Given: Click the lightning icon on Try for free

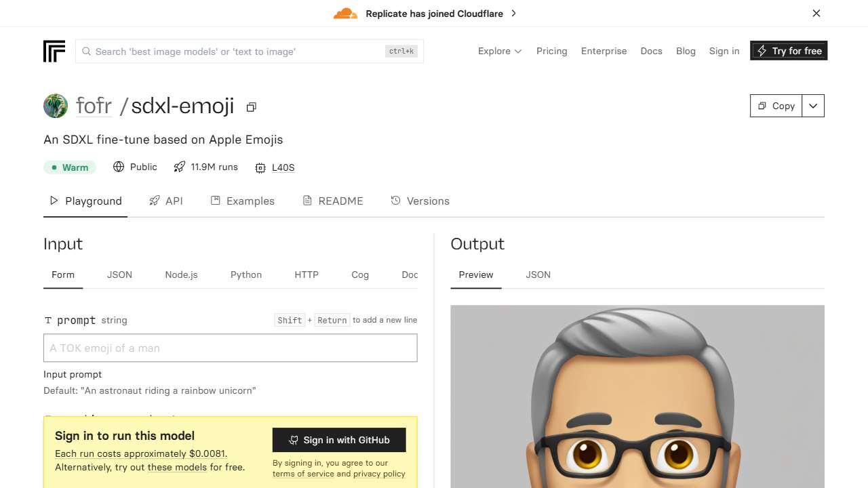Looking at the screenshot, I should coord(764,50).
